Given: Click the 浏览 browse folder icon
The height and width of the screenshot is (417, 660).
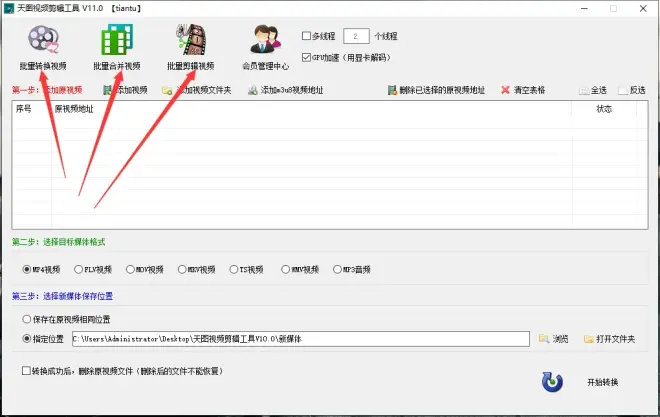Looking at the screenshot, I should tap(553, 339).
